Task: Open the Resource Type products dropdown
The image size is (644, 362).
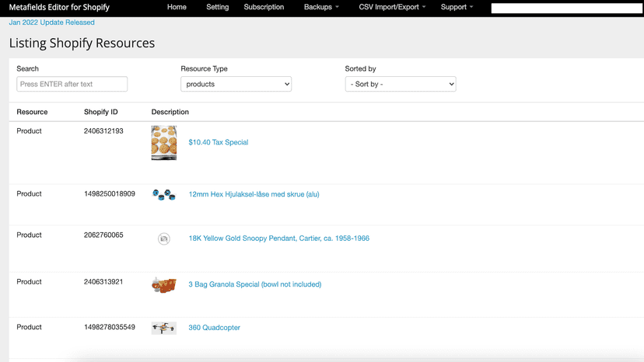Action: (236, 84)
